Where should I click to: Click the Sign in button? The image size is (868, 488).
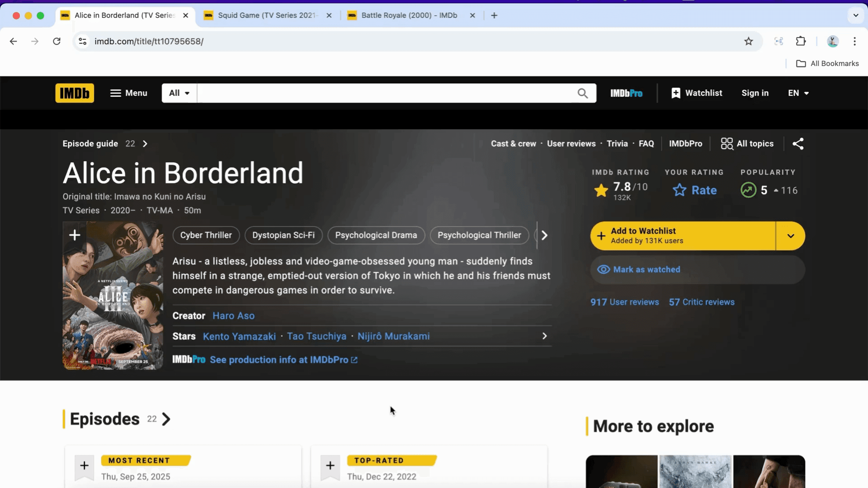[x=755, y=93]
